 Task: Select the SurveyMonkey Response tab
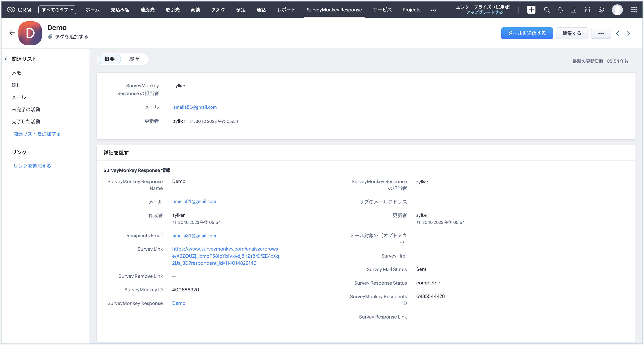click(x=334, y=10)
